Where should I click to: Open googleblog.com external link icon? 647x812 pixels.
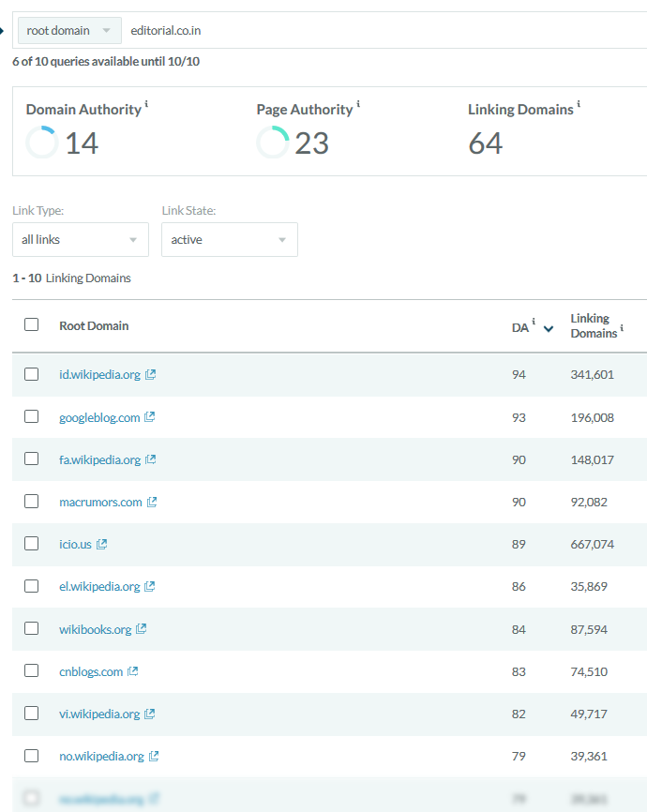(150, 417)
